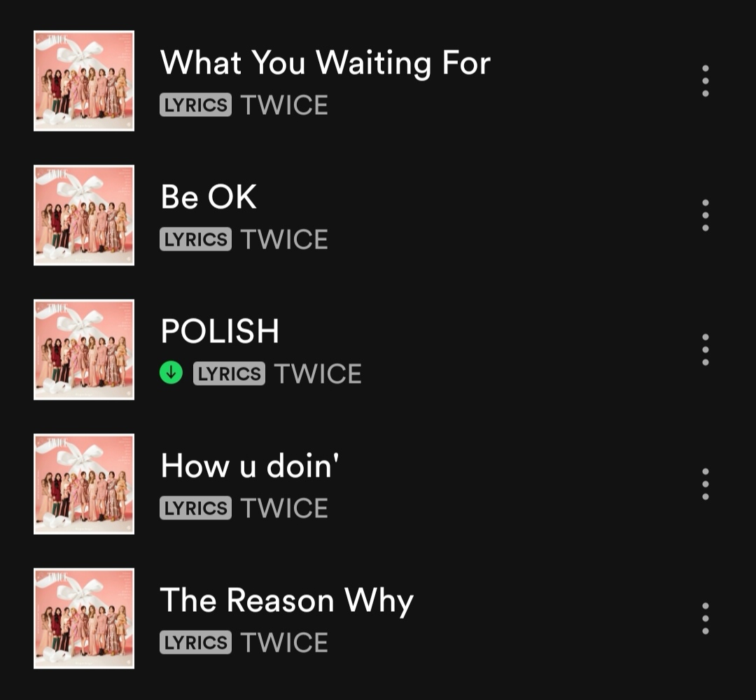756x700 pixels.
Task: Click LYRICS badge under POLISH
Action: point(229,374)
